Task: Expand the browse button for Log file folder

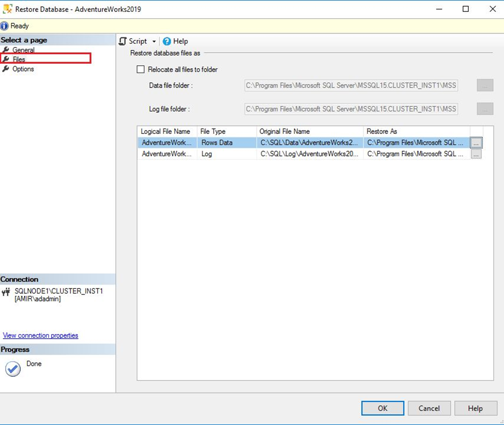Action: pos(484,109)
